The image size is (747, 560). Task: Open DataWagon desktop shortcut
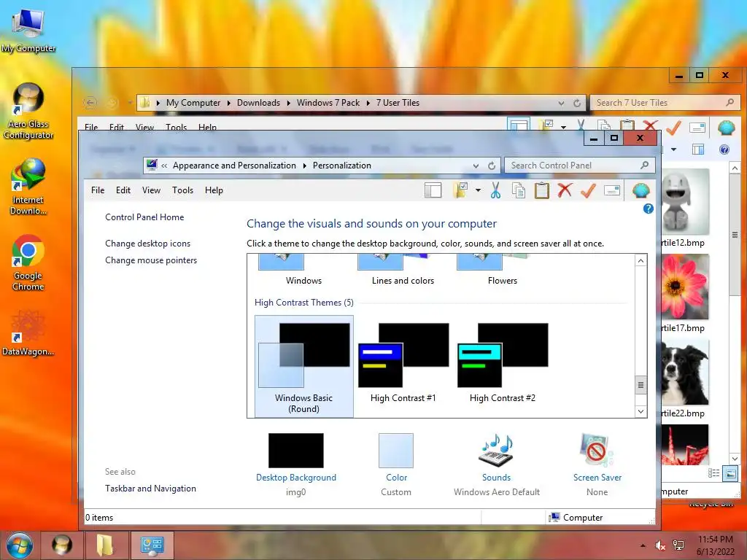click(28, 333)
